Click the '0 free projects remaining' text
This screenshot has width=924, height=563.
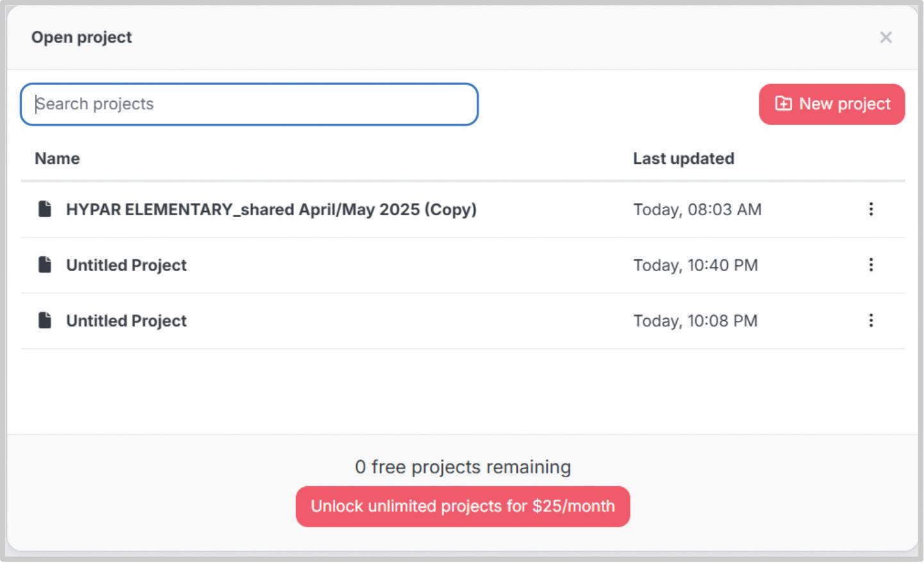[463, 467]
